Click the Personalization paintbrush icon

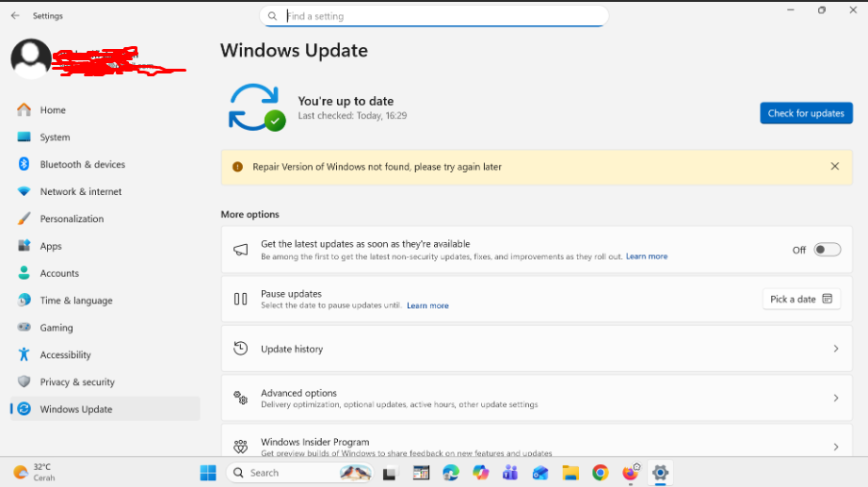pyautogui.click(x=24, y=219)
